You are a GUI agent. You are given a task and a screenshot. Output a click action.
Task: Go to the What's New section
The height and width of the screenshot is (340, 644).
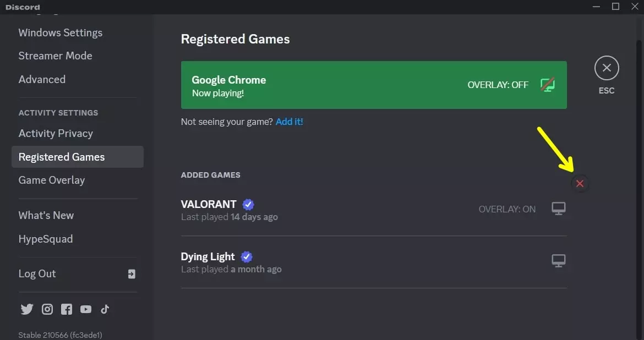pos(46,215)
